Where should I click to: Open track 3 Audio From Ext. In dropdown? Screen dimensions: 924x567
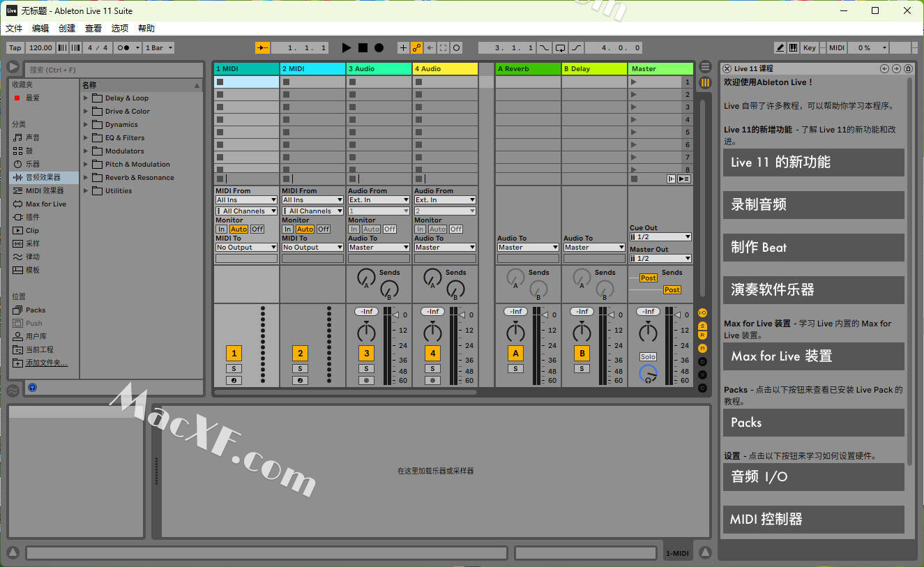point(379,199)
